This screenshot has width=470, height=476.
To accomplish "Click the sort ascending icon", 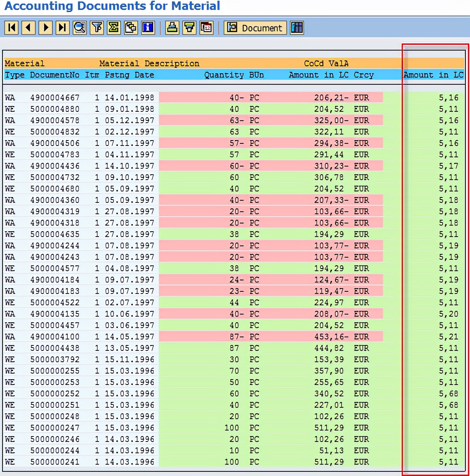I will click(x=172, y=28).
